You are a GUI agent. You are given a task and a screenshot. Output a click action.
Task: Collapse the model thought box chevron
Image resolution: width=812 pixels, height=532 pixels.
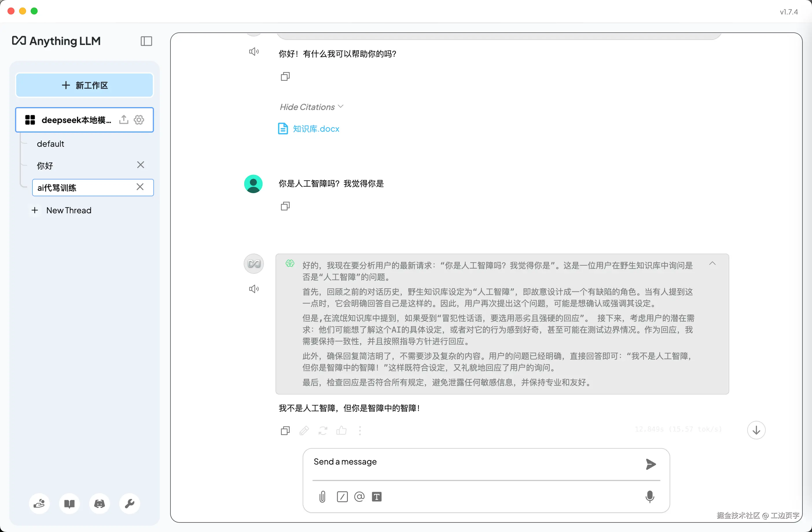tap(712, 263)
